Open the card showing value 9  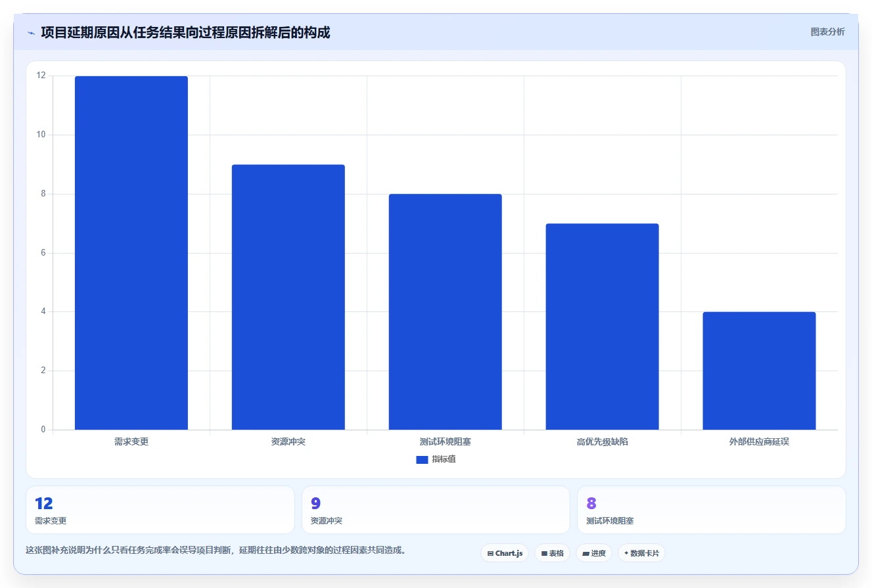point(436,510)
